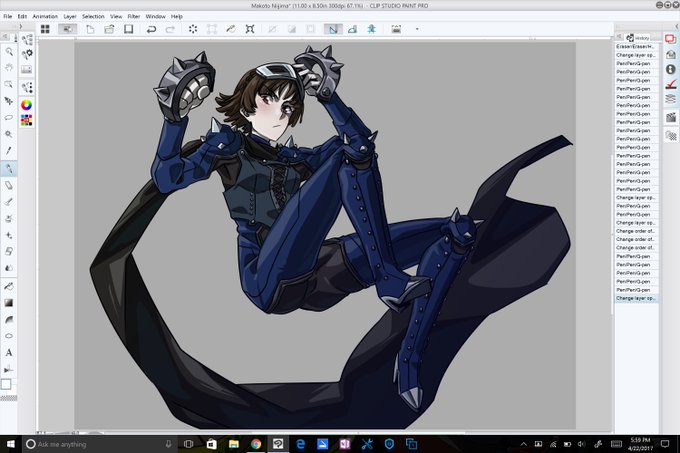Open Microsoft Edge from the taskbar
This screenshot has width=680, height=453.
(300, 444)
